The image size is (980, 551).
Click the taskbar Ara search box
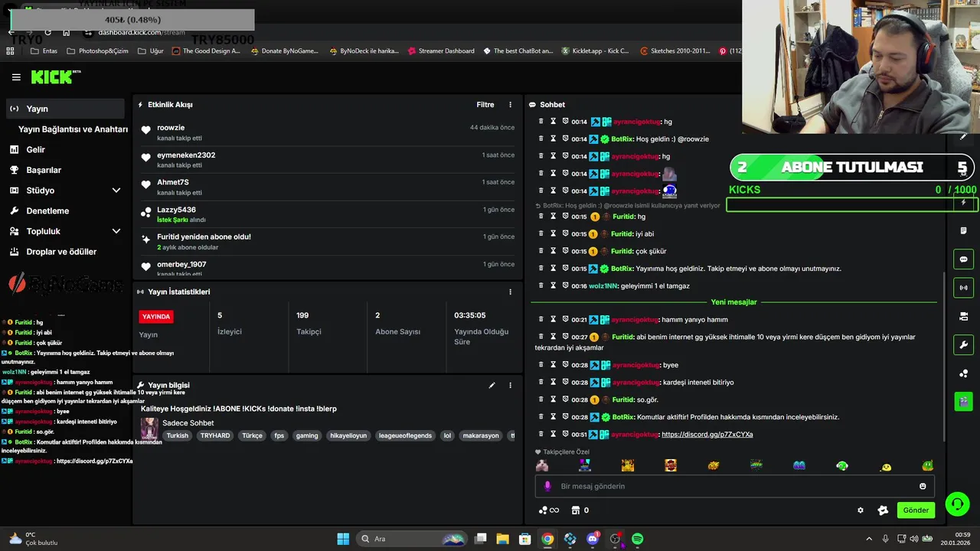(412, 539)
